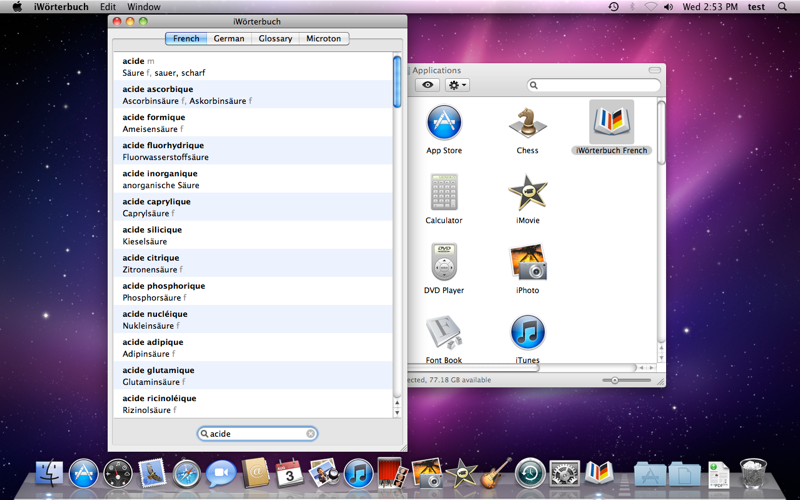Open the Documents folder stack in Dock
The image size is (800, 500).
(684, 474)
